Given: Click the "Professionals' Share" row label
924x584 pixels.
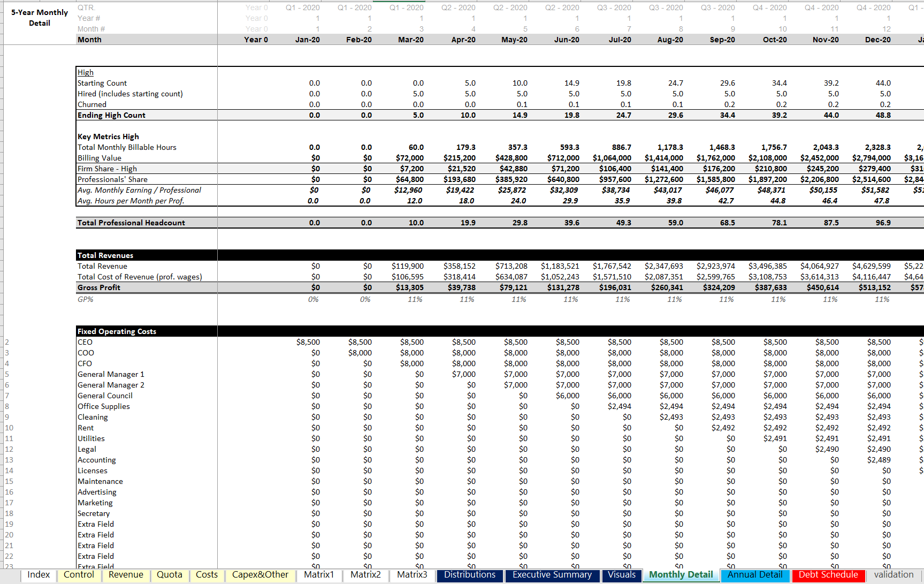Looking at the screenshot, I should point(112,179).
